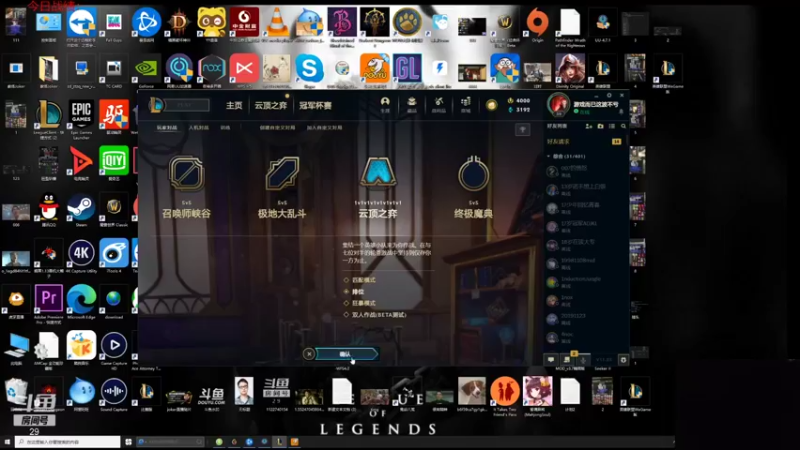
Task: Click the League of Legends taskbar icon
Action: point(280,442)
